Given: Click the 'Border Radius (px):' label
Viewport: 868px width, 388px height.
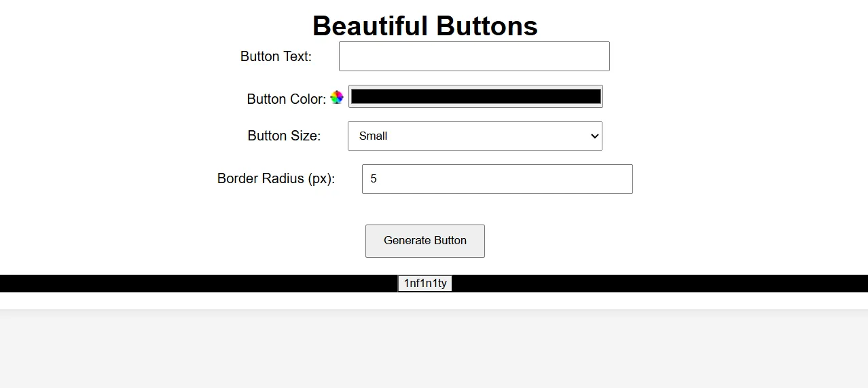Looking at the screenshot, I should click(276, 178).
